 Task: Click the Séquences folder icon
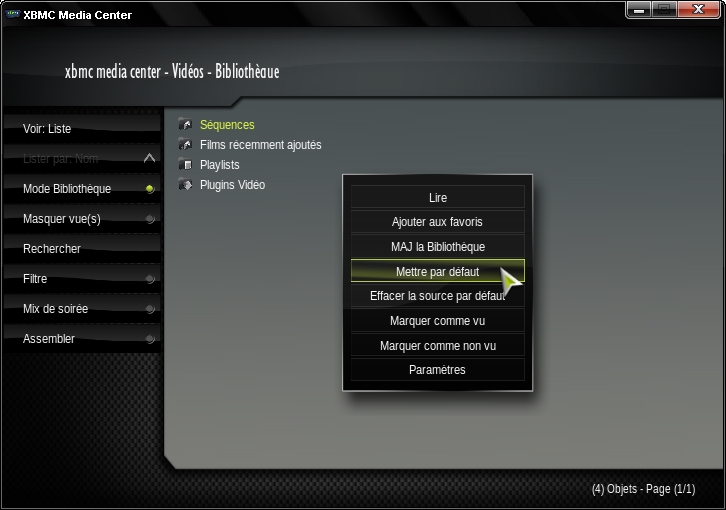(185, 125)
